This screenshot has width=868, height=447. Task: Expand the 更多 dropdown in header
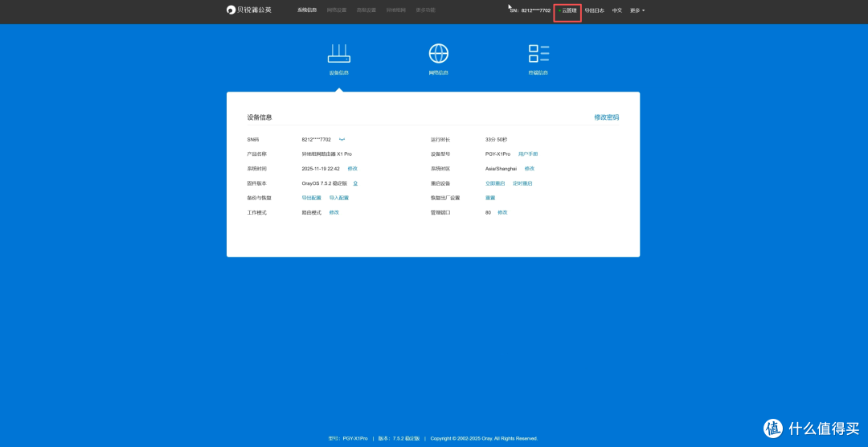[637, 10]
